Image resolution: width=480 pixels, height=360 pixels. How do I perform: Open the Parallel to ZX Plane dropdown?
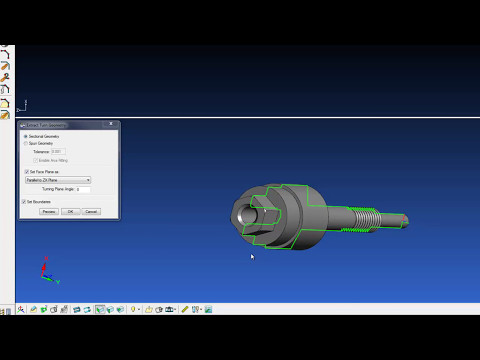click(58, 180)
